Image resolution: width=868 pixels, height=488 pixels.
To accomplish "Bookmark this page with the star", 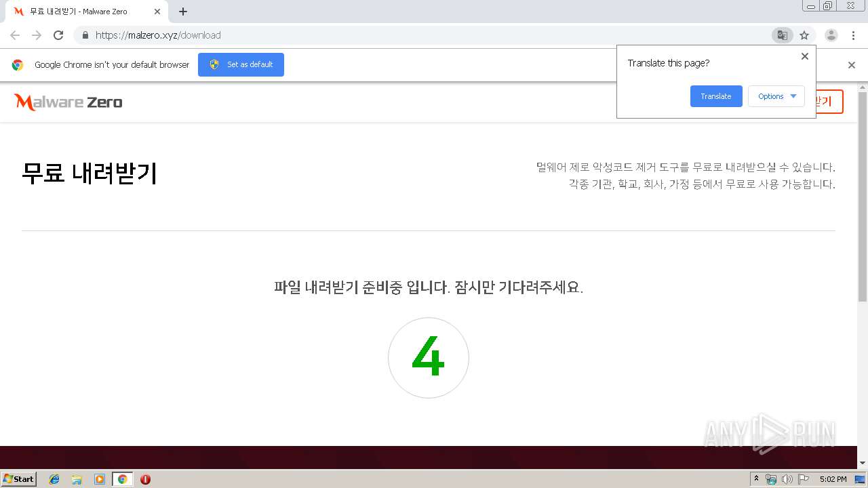I will coord(804,35).
